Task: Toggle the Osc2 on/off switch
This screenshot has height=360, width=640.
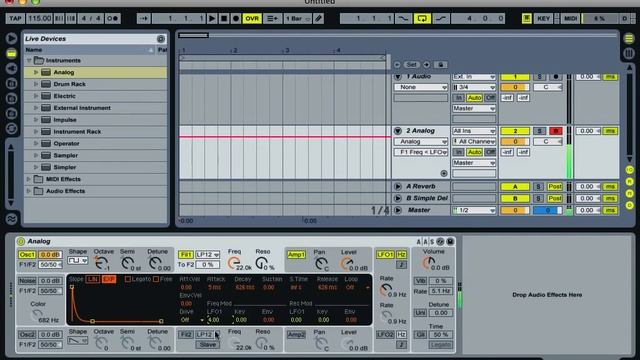Action: [27, 335]
